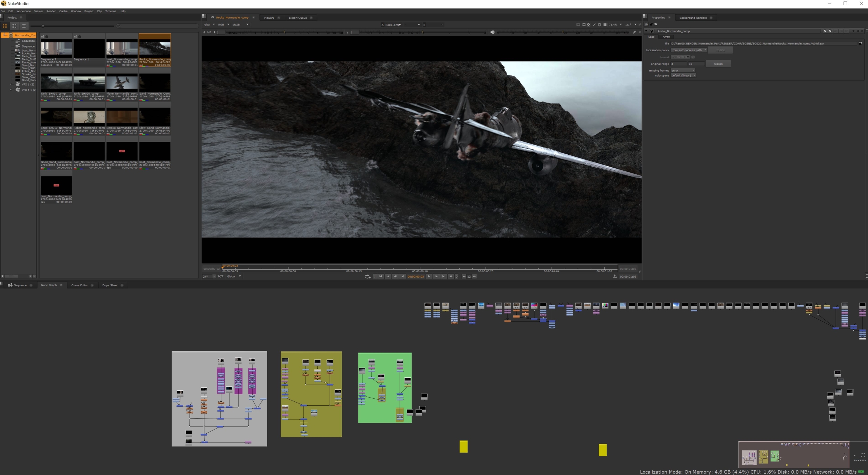Jump to first frame in viewer playback controls
Screen dimensions: 868x475
381,277
